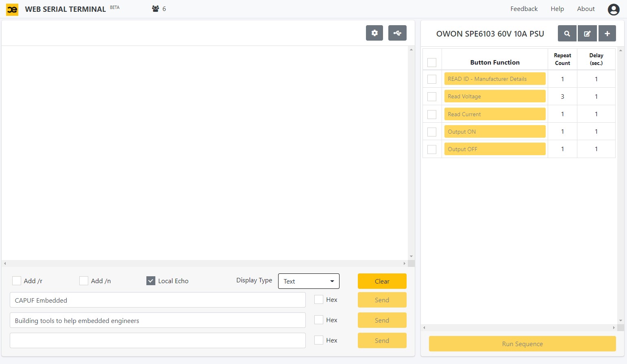The height and width of the screenshot is (364, 627).
Task: Click the USB serial connect icon
Action: tap(397, 33)
